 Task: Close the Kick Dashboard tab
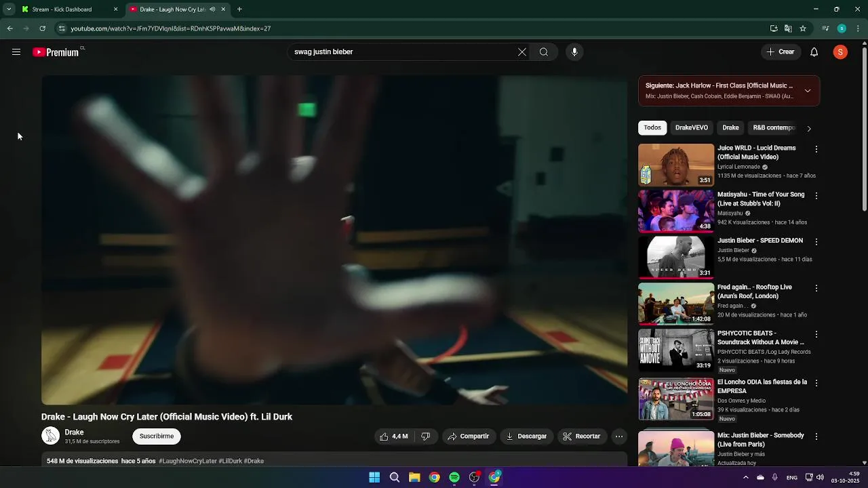pos(115,9)
